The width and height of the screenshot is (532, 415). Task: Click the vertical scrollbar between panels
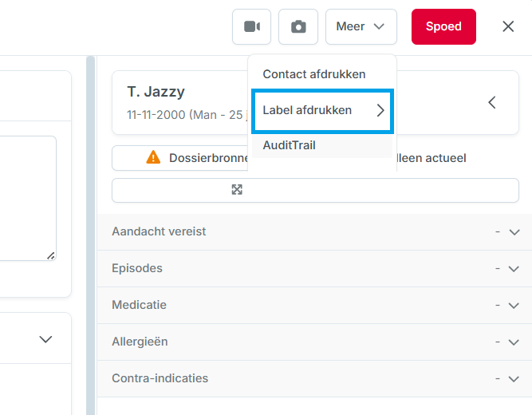(x=91, y=235)
